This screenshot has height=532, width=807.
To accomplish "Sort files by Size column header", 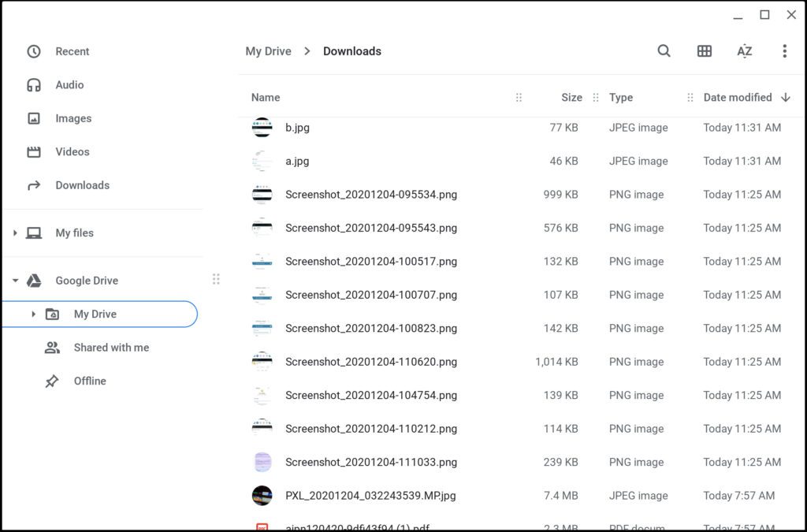I will (571, 98).
